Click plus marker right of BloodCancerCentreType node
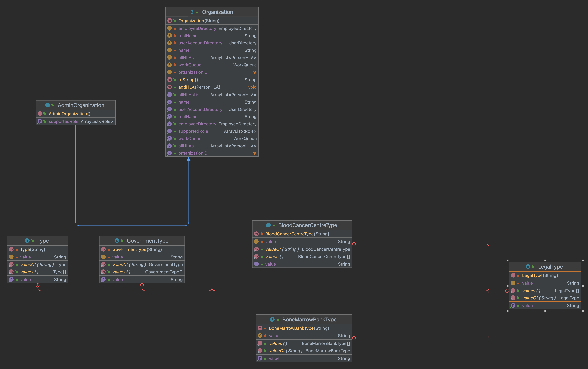 (354, 244)
